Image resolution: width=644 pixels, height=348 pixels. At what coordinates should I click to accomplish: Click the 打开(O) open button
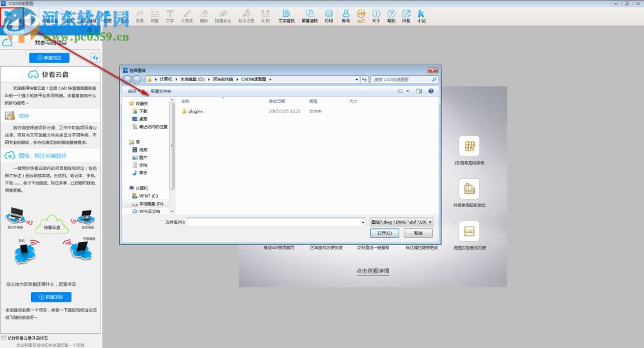coord(384,233)
